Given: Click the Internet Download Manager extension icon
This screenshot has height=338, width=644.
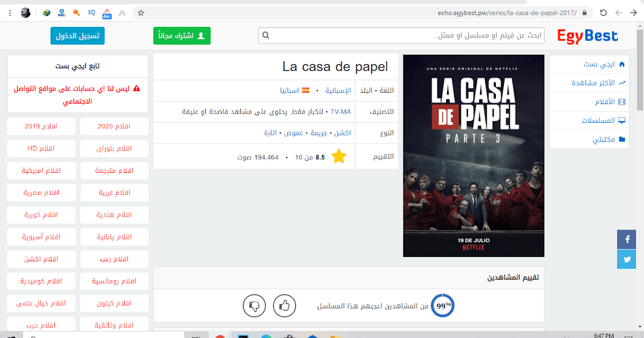Looking at the screenshot, I should point(47,12).
